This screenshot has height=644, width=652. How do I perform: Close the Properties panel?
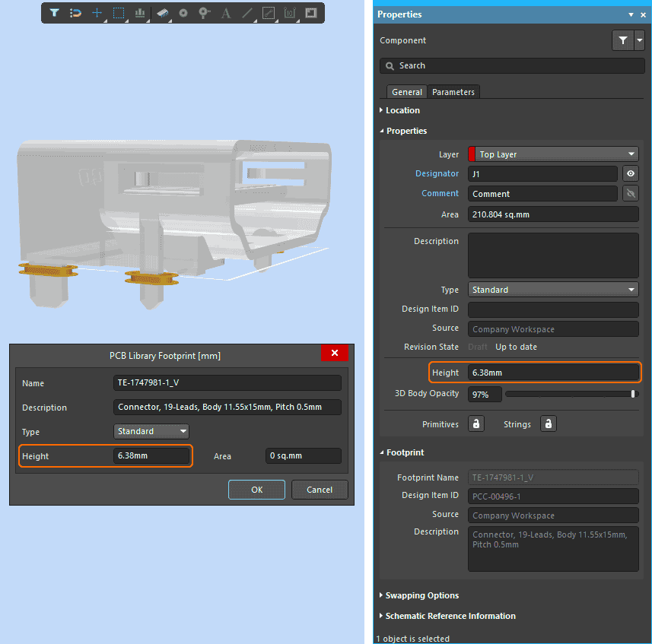[x=643, y=14]
